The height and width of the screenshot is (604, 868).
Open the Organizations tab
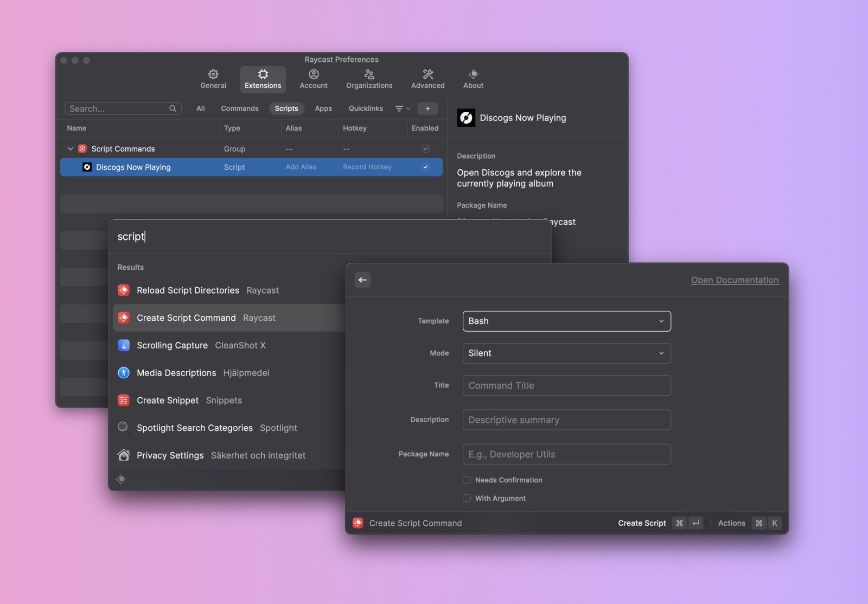pos(369,79)
